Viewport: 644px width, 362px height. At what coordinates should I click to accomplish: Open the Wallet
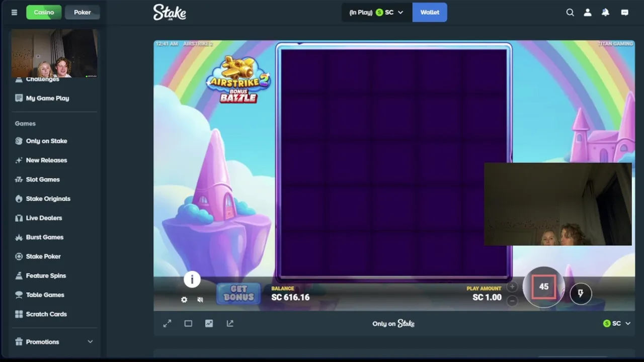(430, 13)
